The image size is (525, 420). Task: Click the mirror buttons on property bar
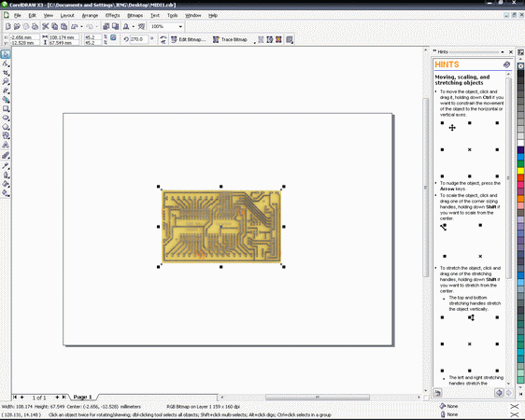pos(163,39)
